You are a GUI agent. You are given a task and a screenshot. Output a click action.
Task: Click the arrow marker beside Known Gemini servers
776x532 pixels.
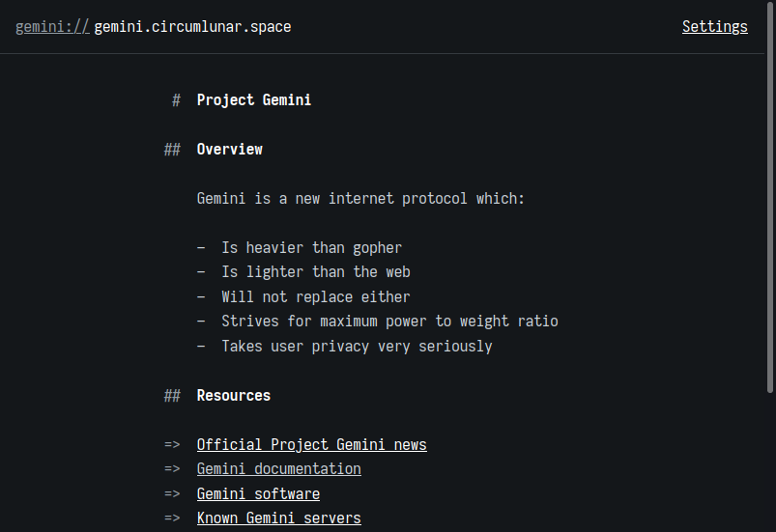[x=172, y=518]
